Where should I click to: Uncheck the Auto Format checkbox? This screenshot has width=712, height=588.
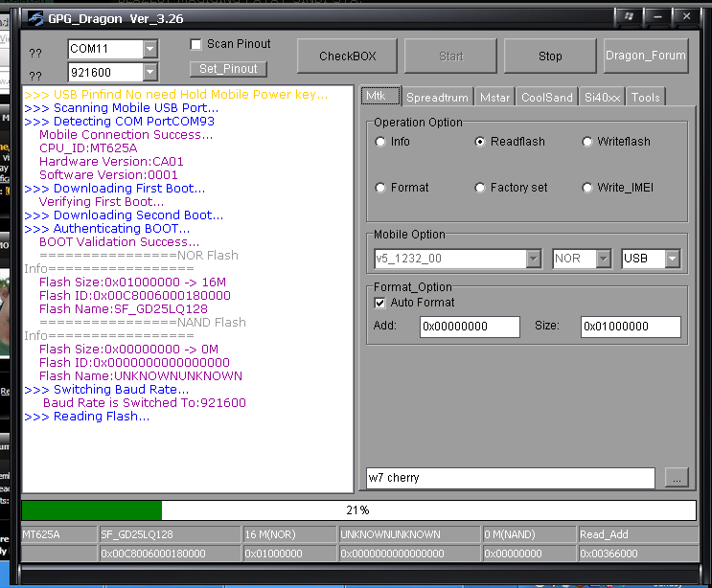click(380, 303)
